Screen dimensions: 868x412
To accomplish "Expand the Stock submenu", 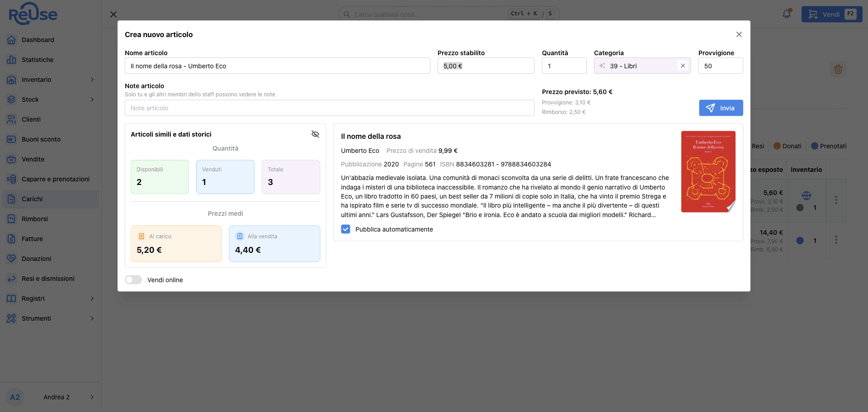I will coord(92,99).
